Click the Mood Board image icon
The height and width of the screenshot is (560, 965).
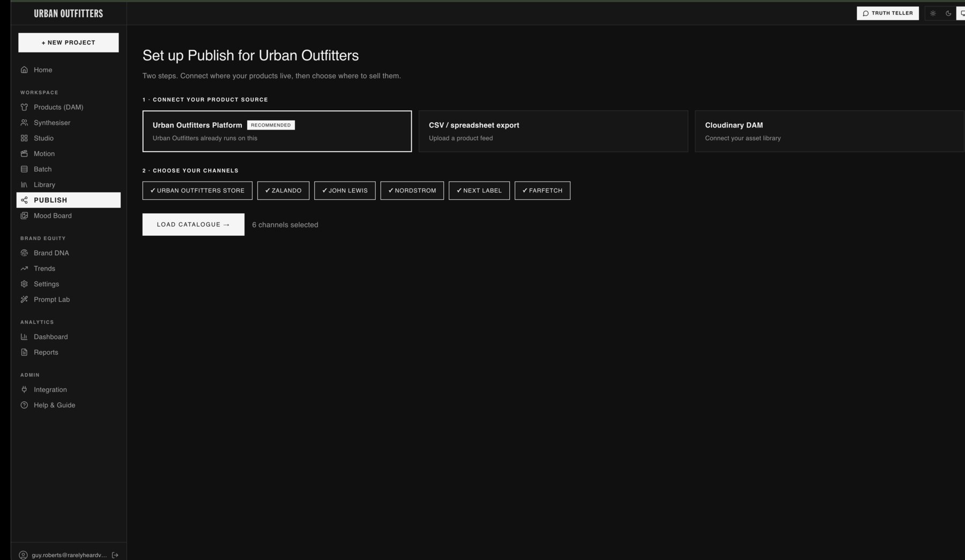pyautogui.click(x=24, y=215)
